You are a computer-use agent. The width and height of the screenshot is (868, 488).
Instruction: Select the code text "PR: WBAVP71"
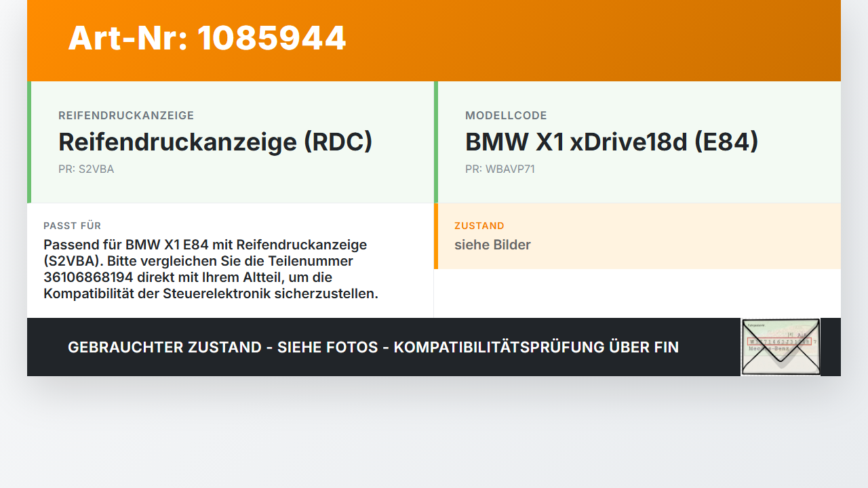pyautogui.click(x=500, y=169)
